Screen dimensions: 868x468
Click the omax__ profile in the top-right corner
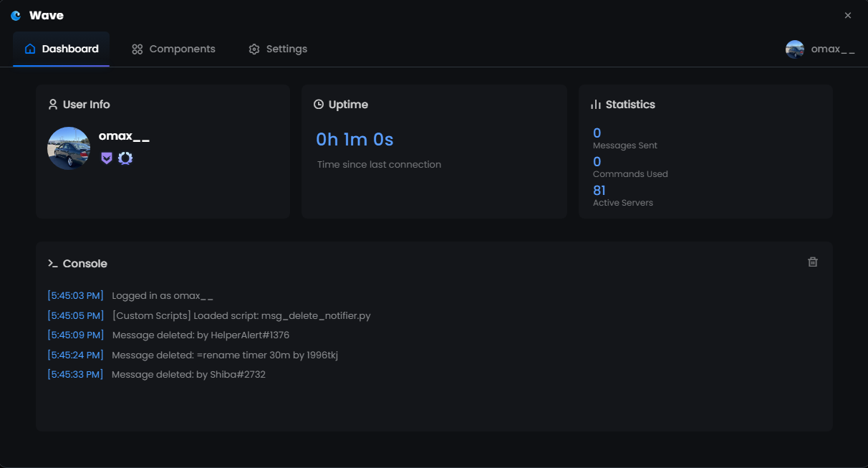click(820, 49)
